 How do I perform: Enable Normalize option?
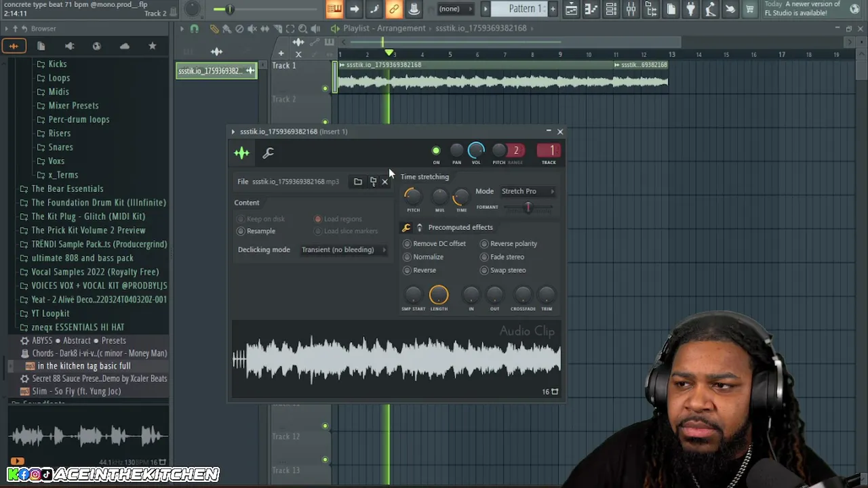tap(423, 258)
